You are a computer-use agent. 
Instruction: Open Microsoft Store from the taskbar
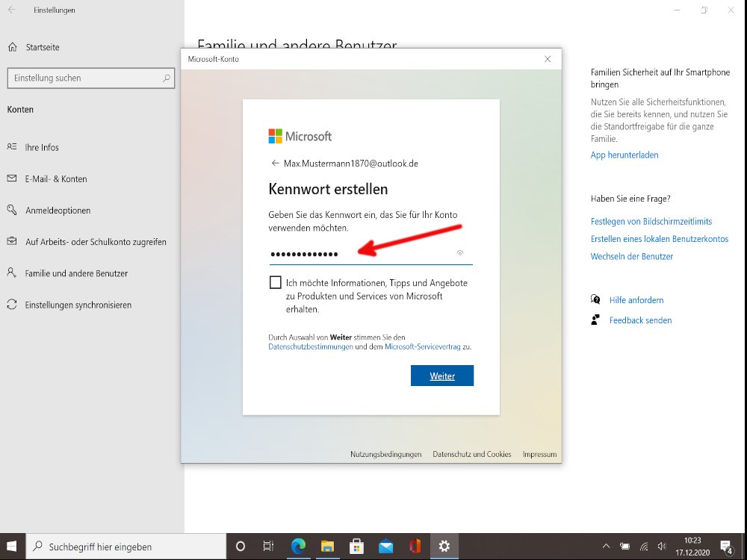coord(356,547)
